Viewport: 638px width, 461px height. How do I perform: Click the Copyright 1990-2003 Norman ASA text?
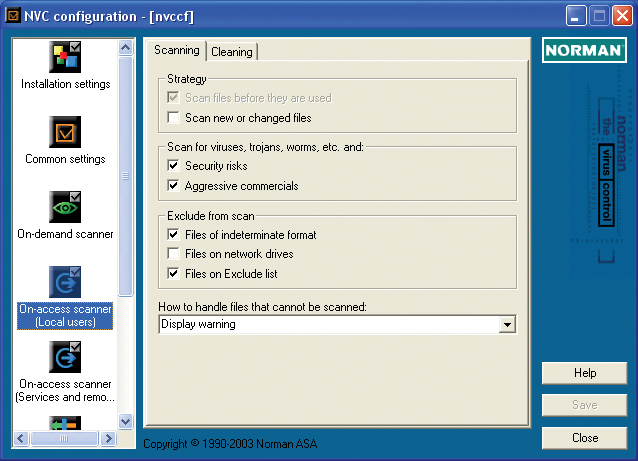coord(230,444)
